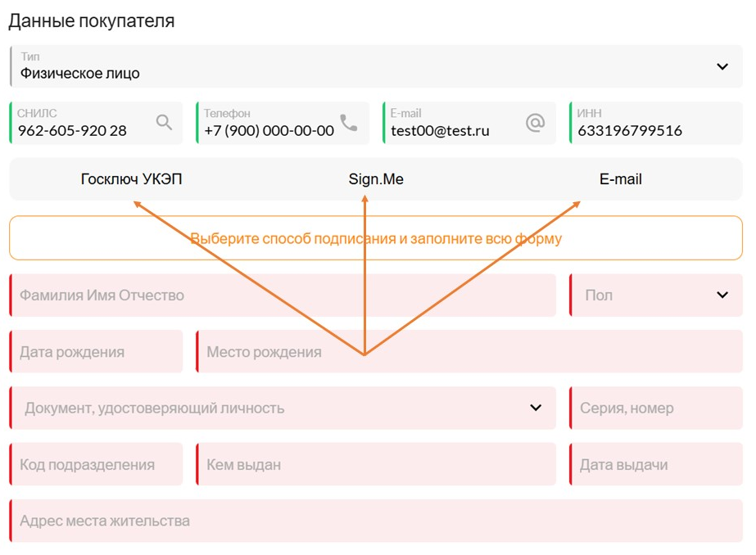Click the Фамилия Имя Отчество field

click(283, 296)
